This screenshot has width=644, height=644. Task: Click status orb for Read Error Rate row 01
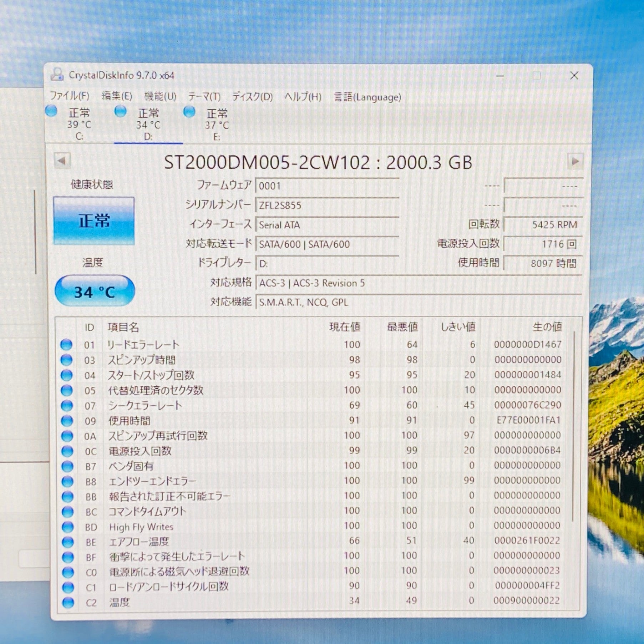click(x=66, y=345)
